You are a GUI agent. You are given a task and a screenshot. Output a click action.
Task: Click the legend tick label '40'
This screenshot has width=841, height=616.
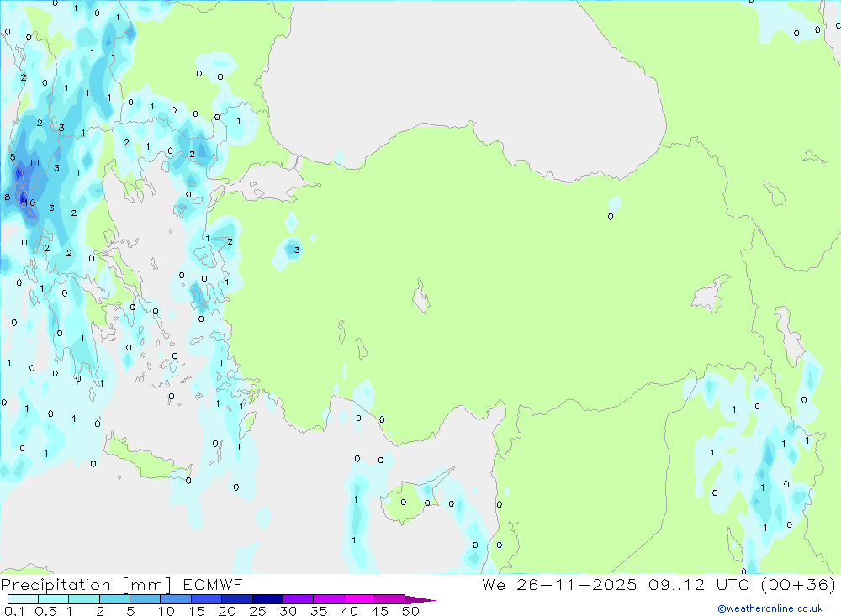pos(349,611)
